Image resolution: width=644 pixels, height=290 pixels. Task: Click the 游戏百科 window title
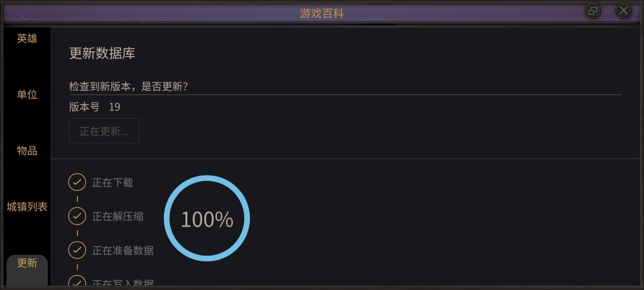[322, 13]
